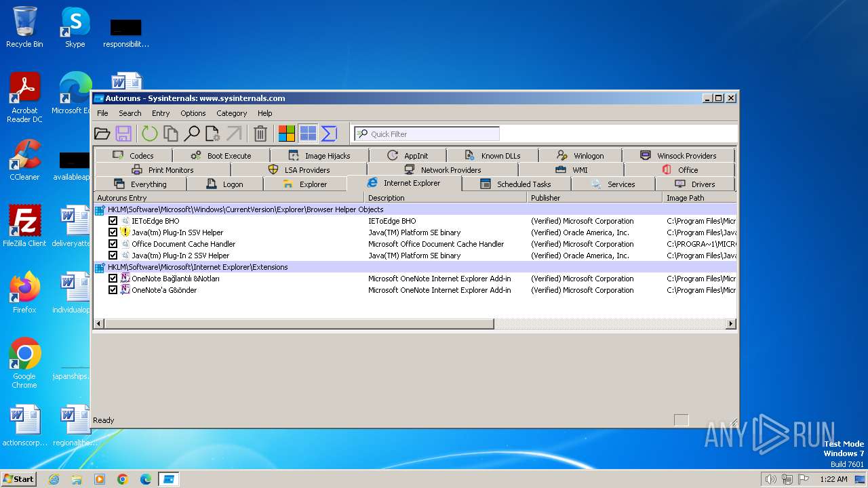Screen dimensions: 868x488
Task: Open the Firefox desktop shortcut
Action: (24, 293)
